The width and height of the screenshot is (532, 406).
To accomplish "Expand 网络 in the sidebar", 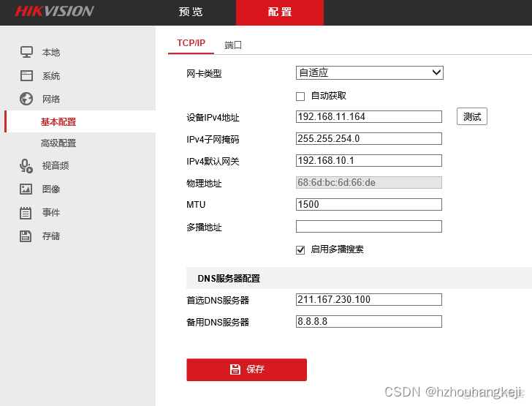I will 51,99.
